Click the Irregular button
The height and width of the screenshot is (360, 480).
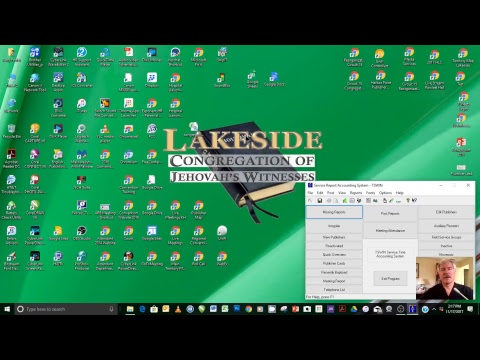pyautogui.click(x=334, y=226)
